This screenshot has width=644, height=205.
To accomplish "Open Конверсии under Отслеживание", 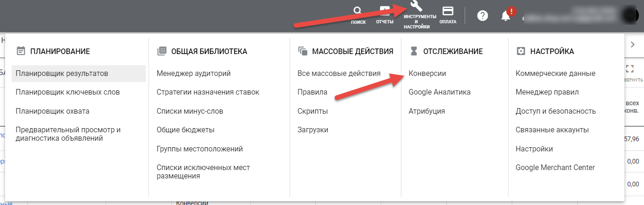I will click(x=427, y=73).
